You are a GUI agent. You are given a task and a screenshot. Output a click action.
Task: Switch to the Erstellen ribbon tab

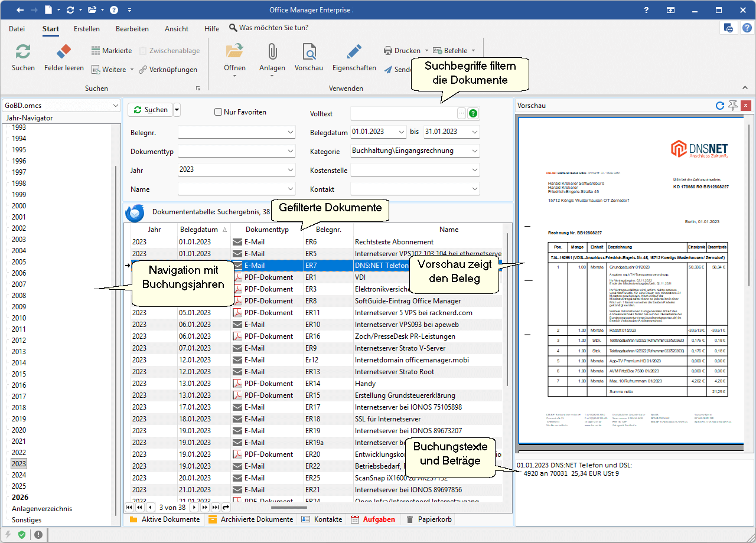click(87, 28)
